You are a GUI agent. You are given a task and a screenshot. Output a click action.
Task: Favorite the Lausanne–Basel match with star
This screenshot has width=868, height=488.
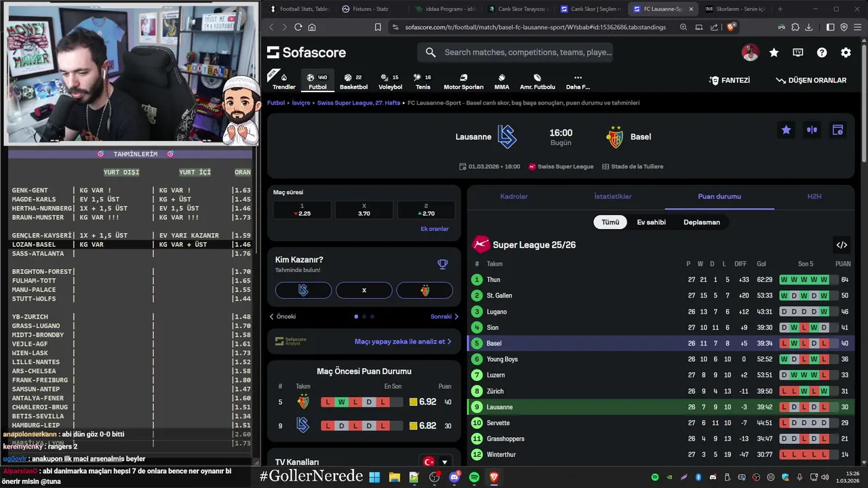pos(786,130)
